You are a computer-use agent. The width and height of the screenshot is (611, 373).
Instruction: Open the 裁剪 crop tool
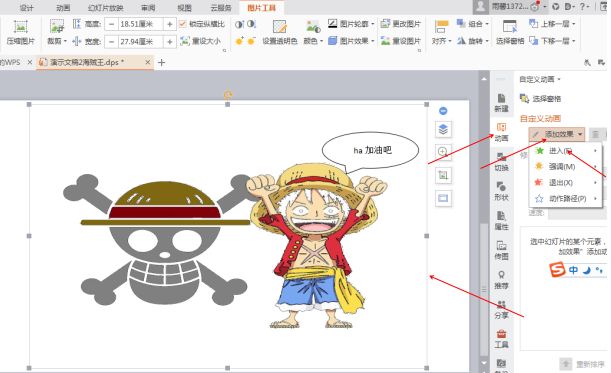pyautogui.click(x=57, y=32)
